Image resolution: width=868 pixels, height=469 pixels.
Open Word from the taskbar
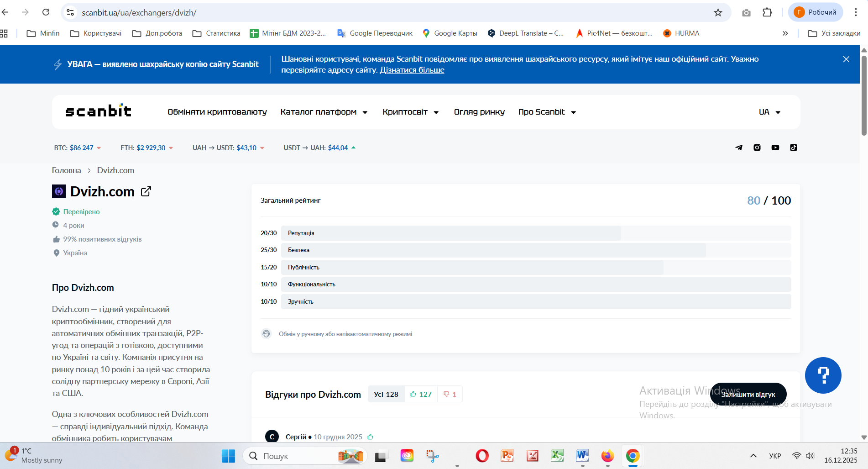click(582, 456)
